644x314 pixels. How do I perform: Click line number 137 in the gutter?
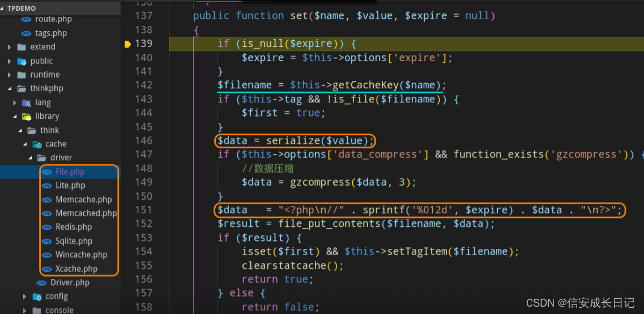[x=143, y=16]
